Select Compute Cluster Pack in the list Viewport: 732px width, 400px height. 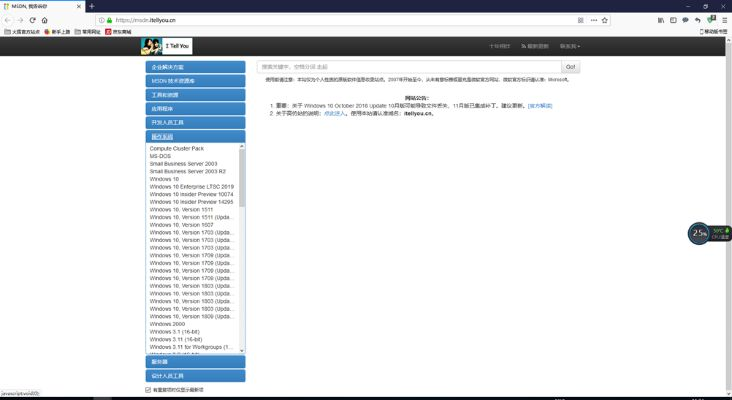pyautogui.click(x=177, y=148)
